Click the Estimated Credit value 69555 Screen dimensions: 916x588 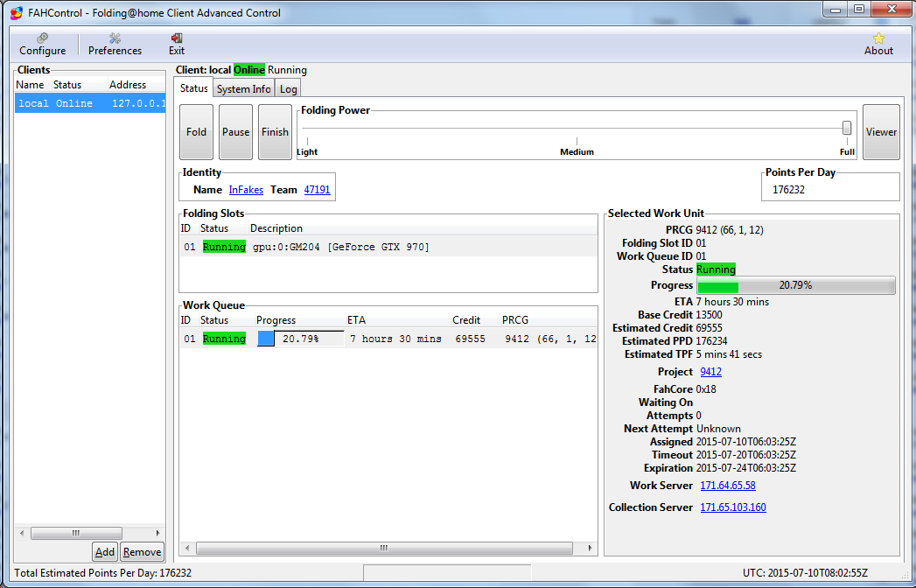tap(710, 328)
